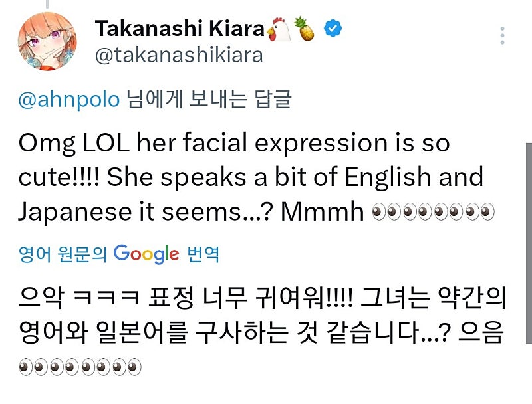Click the pineapple emoji beside the name

pos(306,29)
